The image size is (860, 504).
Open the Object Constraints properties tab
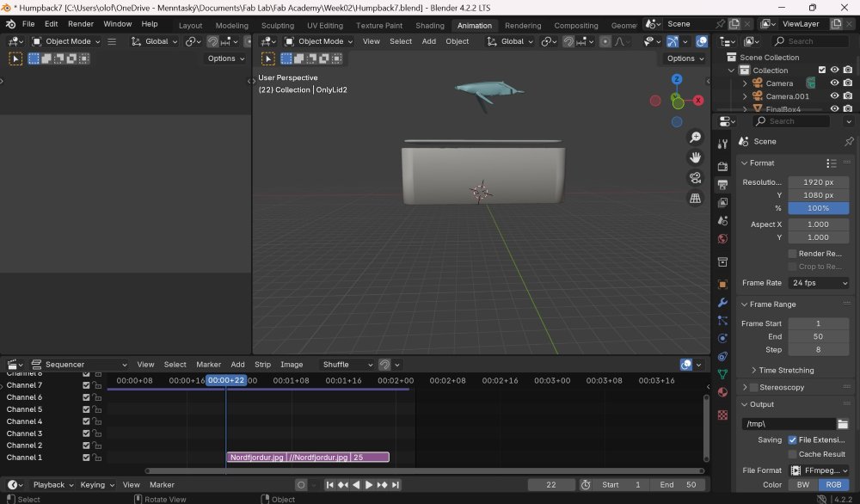[722, 356]
